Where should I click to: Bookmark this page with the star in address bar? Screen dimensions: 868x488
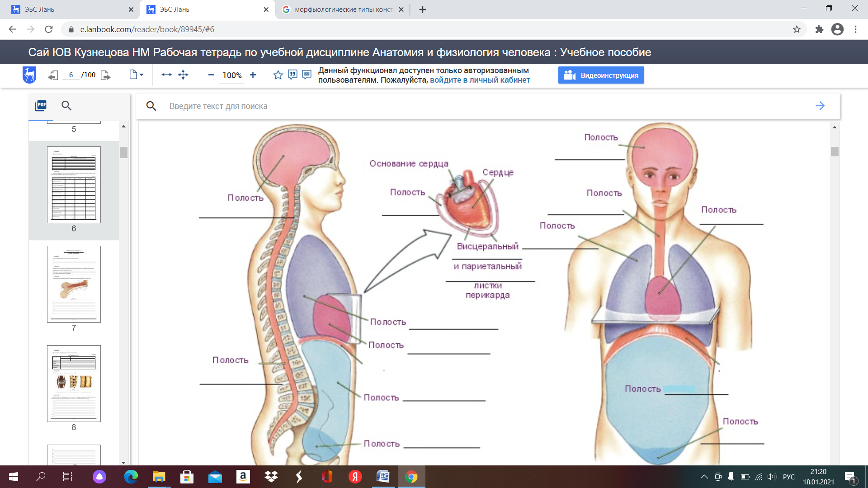[x=797, y=29]
